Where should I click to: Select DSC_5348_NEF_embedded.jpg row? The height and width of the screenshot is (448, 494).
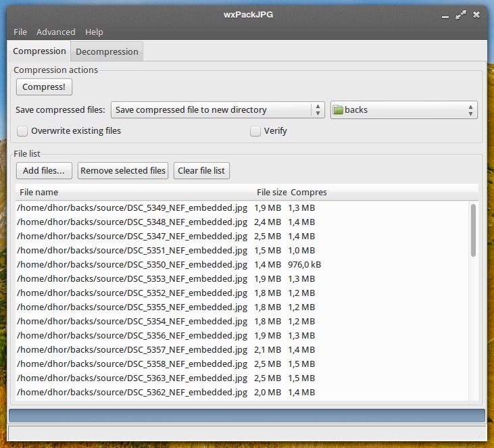[242, 222]
